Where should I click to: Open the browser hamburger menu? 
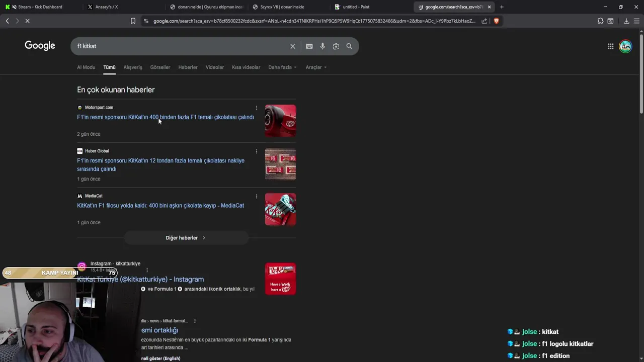pos(636,21)
